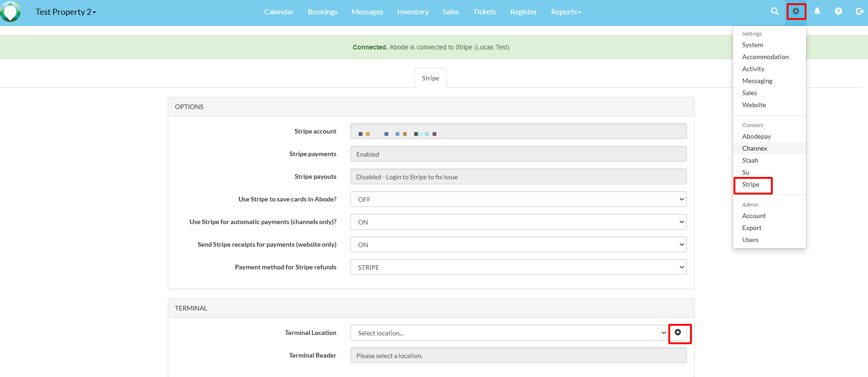Open Send Stripe receipts dropdown
Image resolution: width=868 pixels, height=377 pixels.
[x=518, y=244]
